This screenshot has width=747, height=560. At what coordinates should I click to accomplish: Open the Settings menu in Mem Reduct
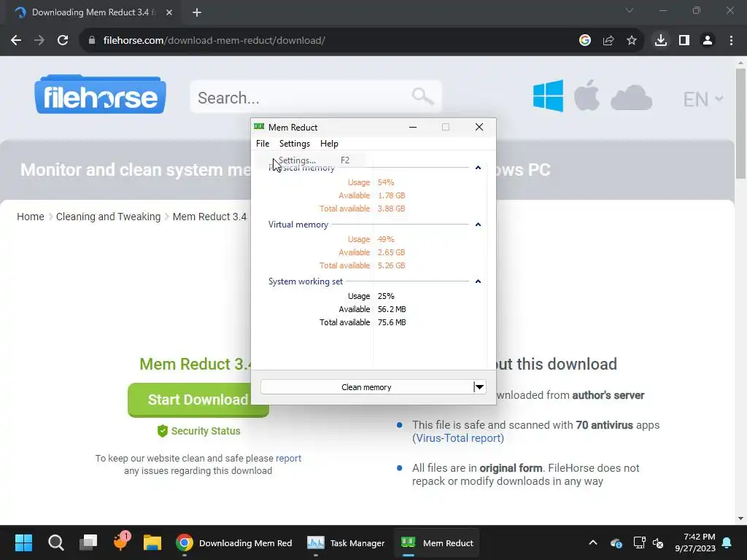coord(295,144)
